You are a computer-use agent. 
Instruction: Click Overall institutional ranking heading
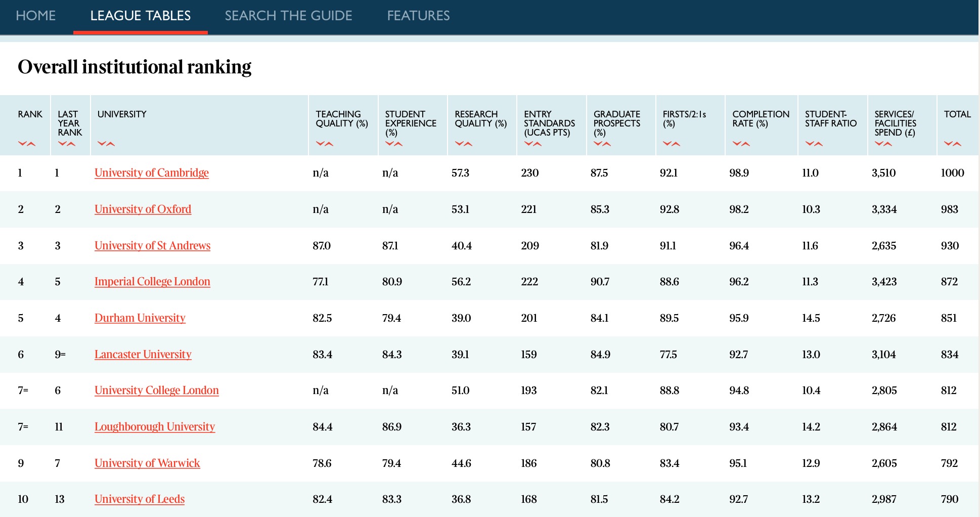135,67
